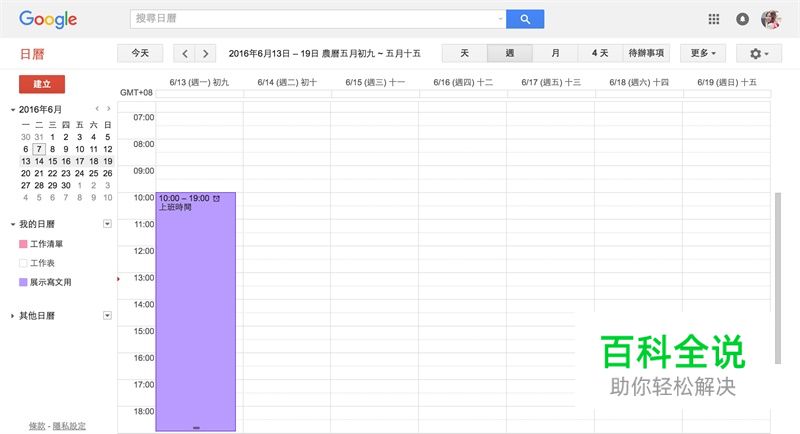Open the settings gear menu
This screenshot has width=800, height=434.
click(x=759, y=54)
